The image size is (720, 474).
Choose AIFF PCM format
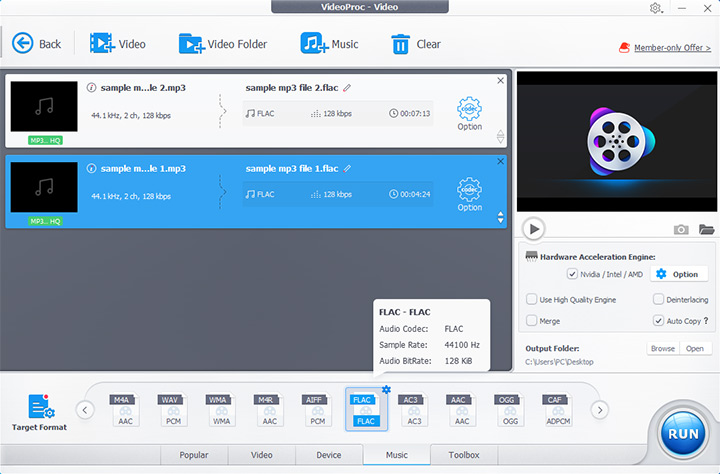pos(317,410)
